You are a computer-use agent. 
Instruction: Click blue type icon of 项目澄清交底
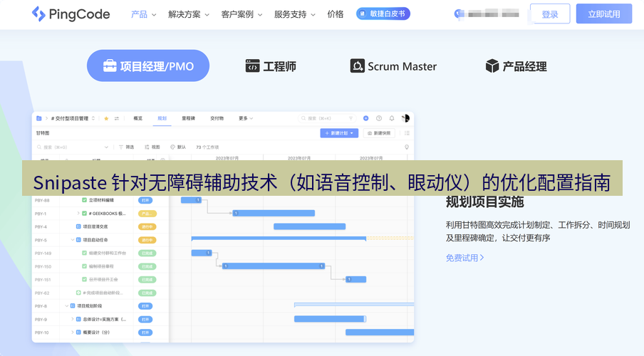click(78, 226)
